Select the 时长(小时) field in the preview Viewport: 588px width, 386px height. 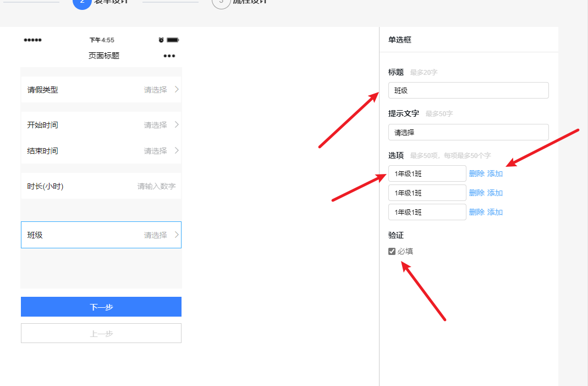pyautogui.click(x=101, y=186)
